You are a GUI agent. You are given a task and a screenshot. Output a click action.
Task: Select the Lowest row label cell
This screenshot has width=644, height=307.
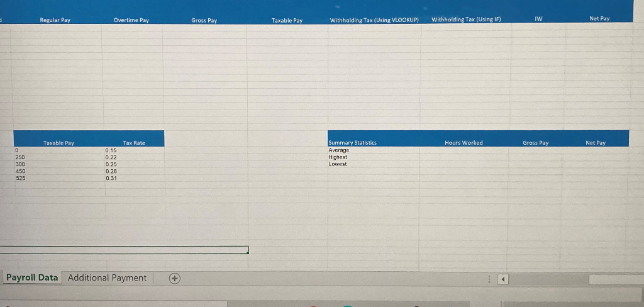pos(373,164)
